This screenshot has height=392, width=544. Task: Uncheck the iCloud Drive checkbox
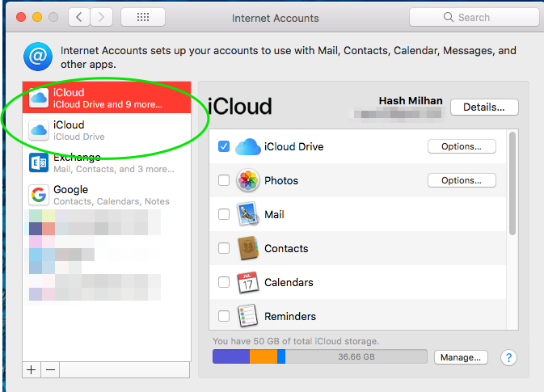[224, 146]
